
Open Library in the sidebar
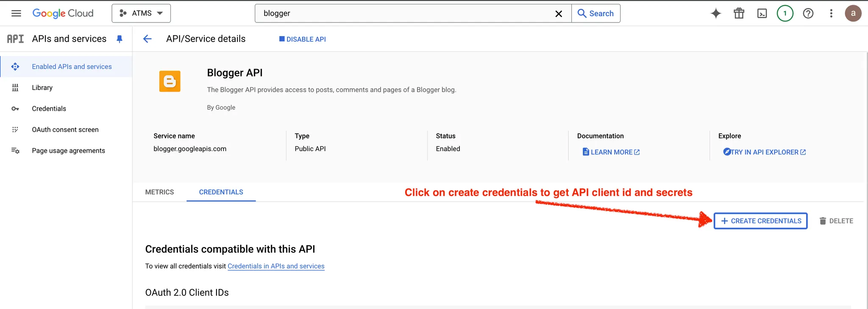pyautogui.click(x=42, y=87)
